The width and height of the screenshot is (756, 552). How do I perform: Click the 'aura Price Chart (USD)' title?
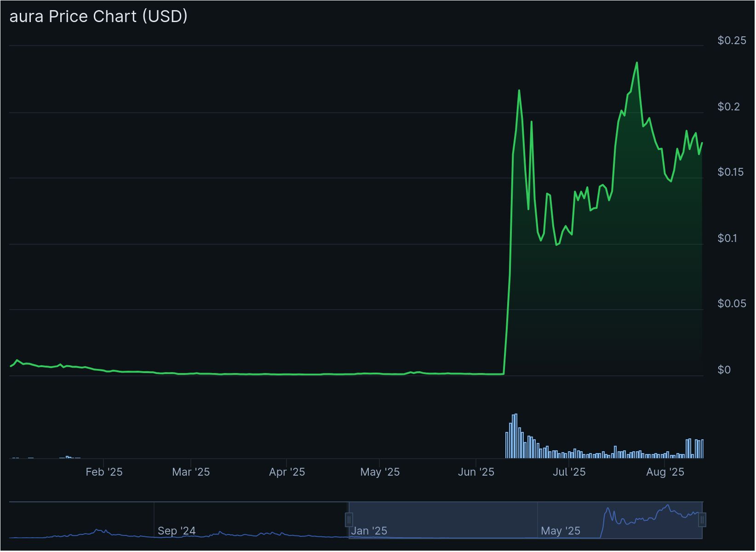point(98,17)
